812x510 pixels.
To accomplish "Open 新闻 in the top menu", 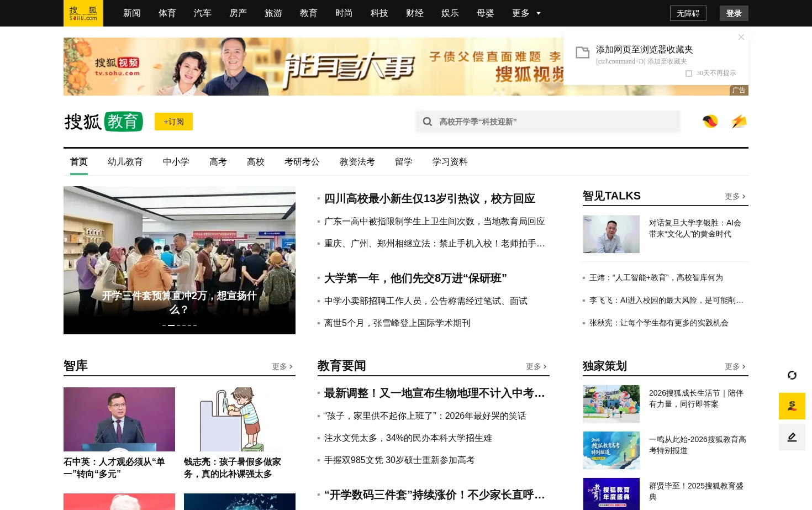I will (x=132, y=13).
